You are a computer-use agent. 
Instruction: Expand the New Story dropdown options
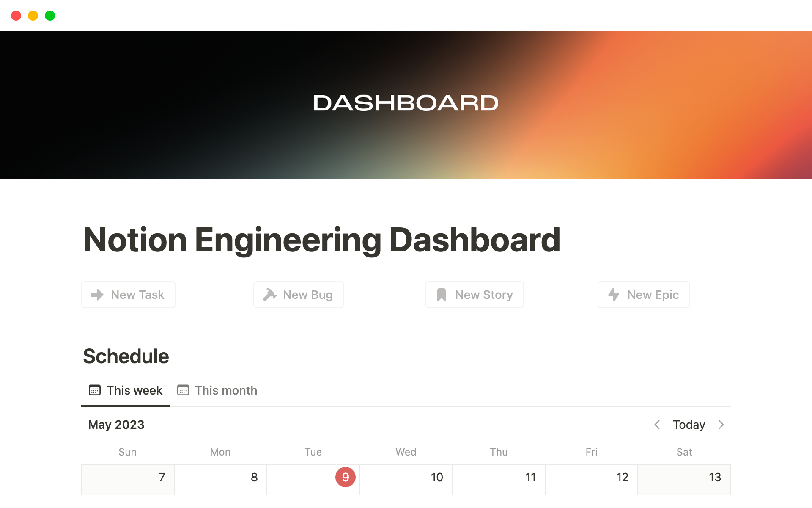(x=474, y=294)
